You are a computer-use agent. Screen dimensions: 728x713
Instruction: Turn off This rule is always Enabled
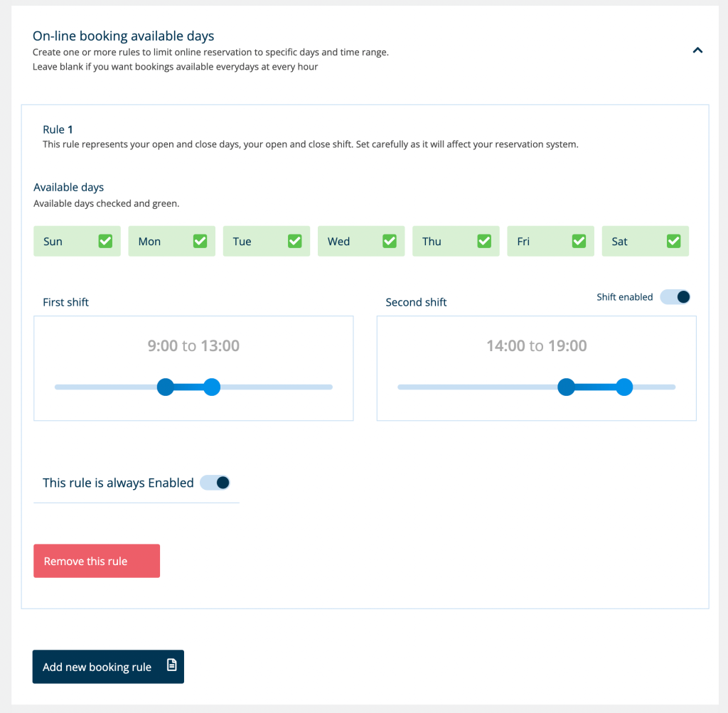coord(215,483)
